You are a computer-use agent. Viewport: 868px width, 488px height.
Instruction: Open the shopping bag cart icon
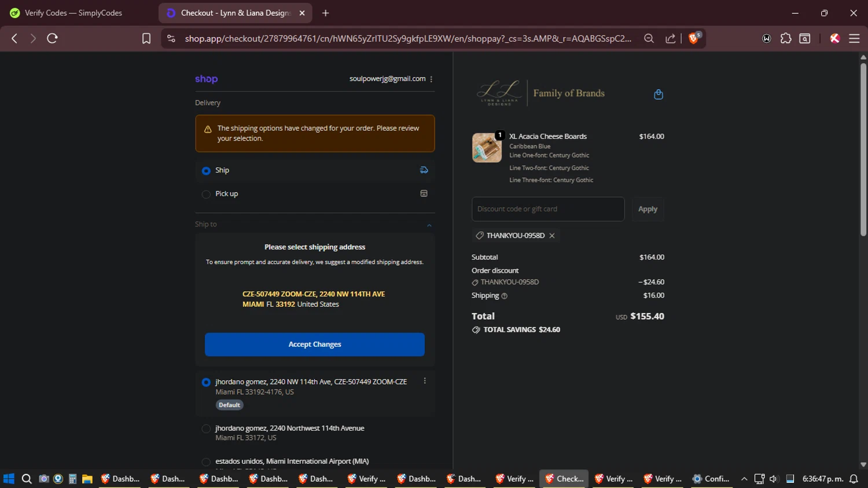click(x=659, y=94)
